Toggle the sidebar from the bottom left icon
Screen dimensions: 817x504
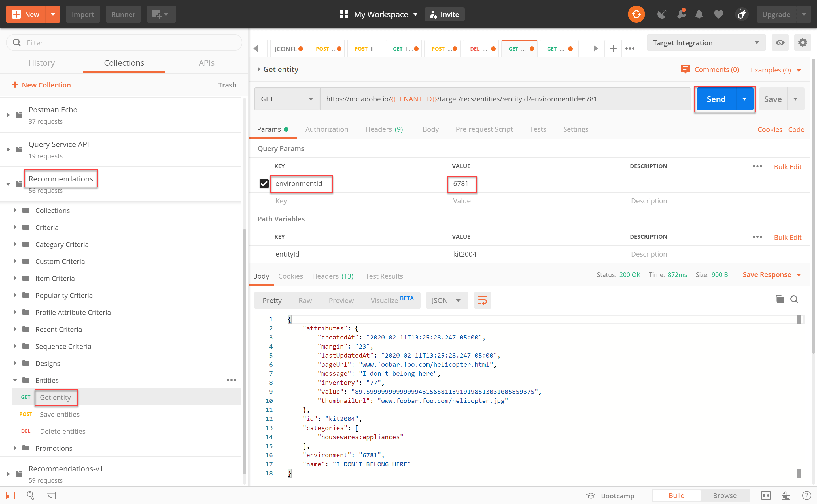click(x=11, y=495)
